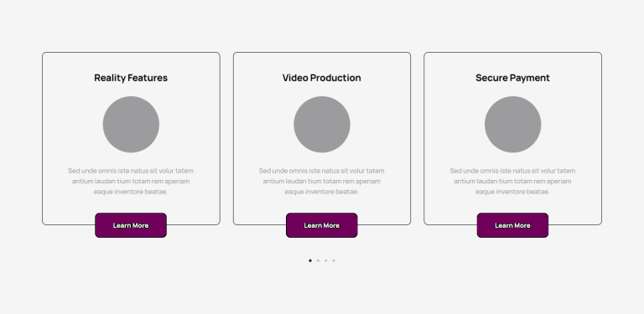Click the Reality Features circular icon placeholder
This screenshot has height=314, width=644.
[x=131, y=124]
